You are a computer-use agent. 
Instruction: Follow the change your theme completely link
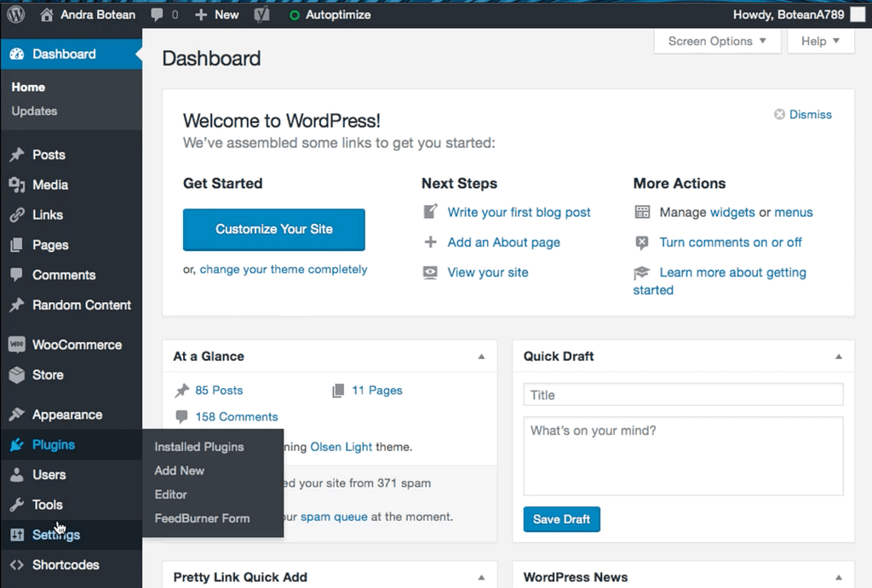coord(284,270)
